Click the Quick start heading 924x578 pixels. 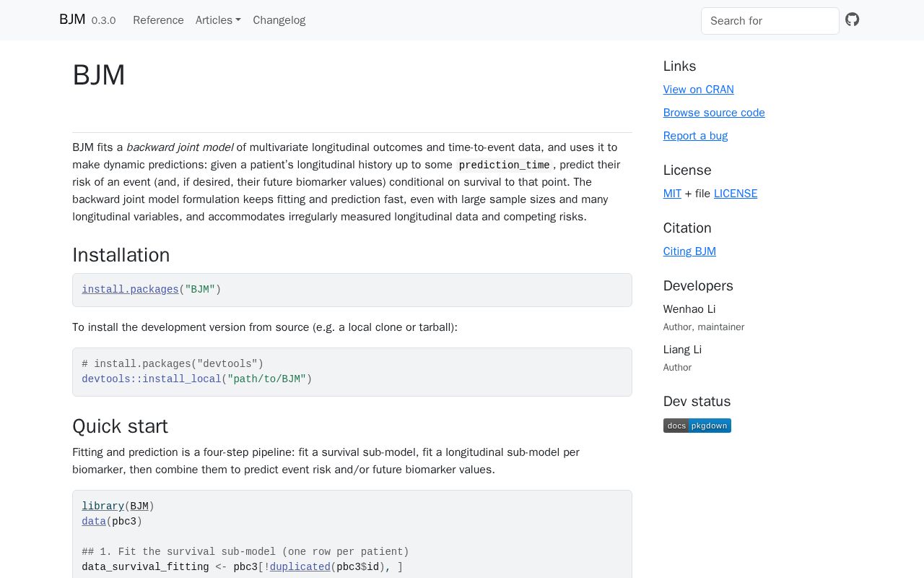pyautogui.click(x=120, y=426)
